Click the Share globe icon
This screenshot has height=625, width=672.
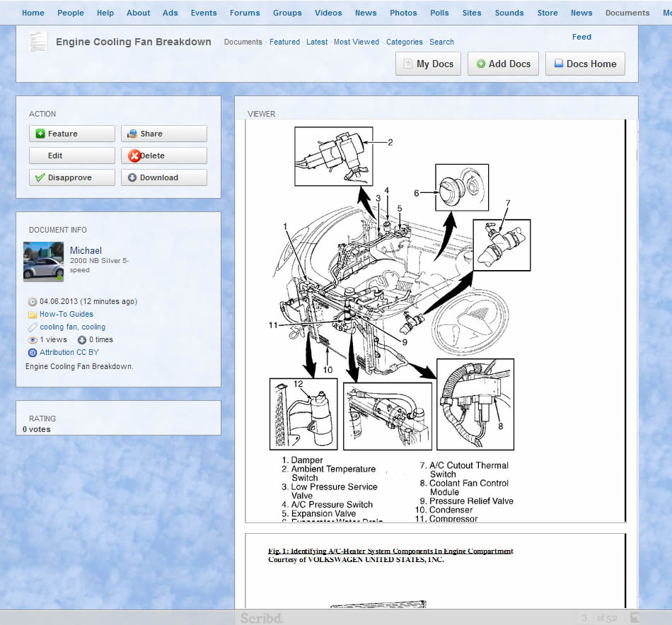point(132,134)
